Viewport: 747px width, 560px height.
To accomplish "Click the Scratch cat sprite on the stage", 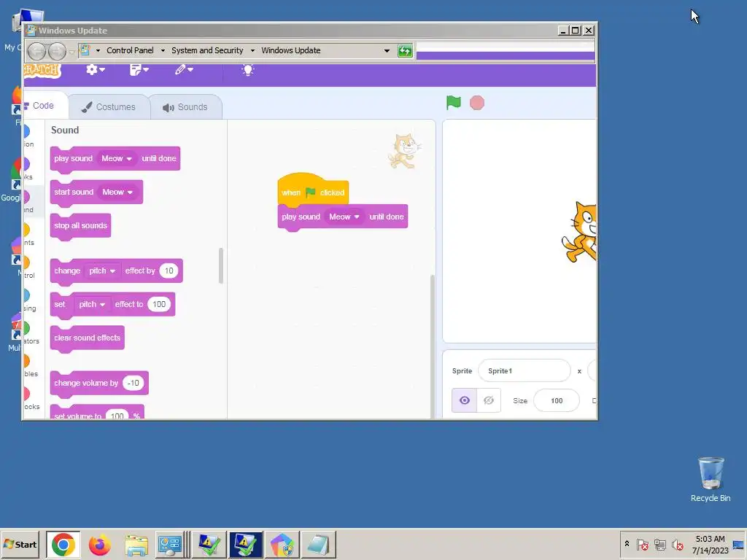I will (580, 232).
